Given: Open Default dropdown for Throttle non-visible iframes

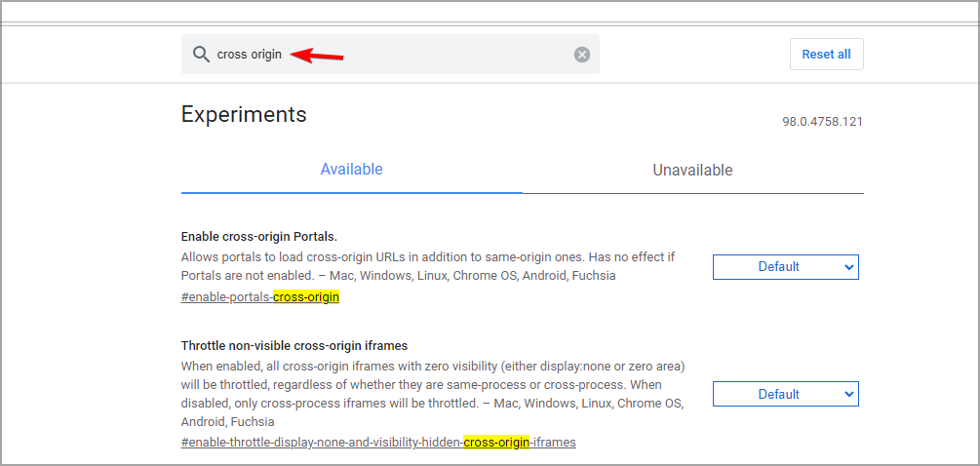Looking at the screenshot, I should pyautogui.click(x=786, y=394).
